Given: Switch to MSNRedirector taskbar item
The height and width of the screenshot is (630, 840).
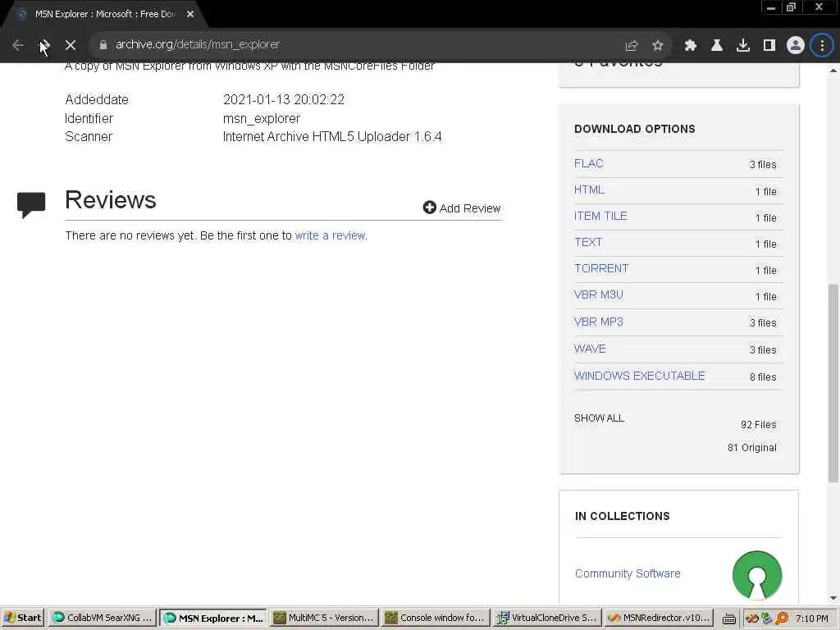Looking at the screenshot, I should click(x=660, y=618).
